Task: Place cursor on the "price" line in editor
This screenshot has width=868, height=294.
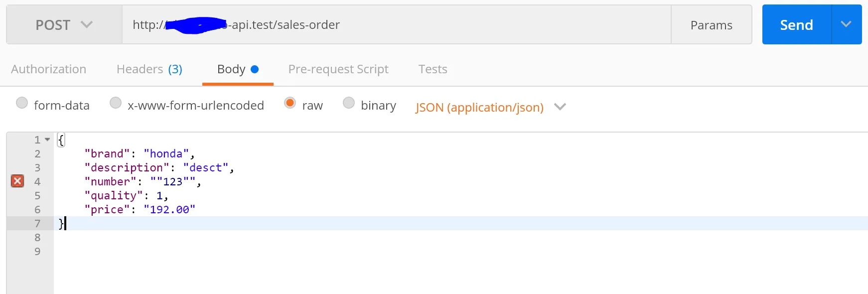Action: point(140,210)
